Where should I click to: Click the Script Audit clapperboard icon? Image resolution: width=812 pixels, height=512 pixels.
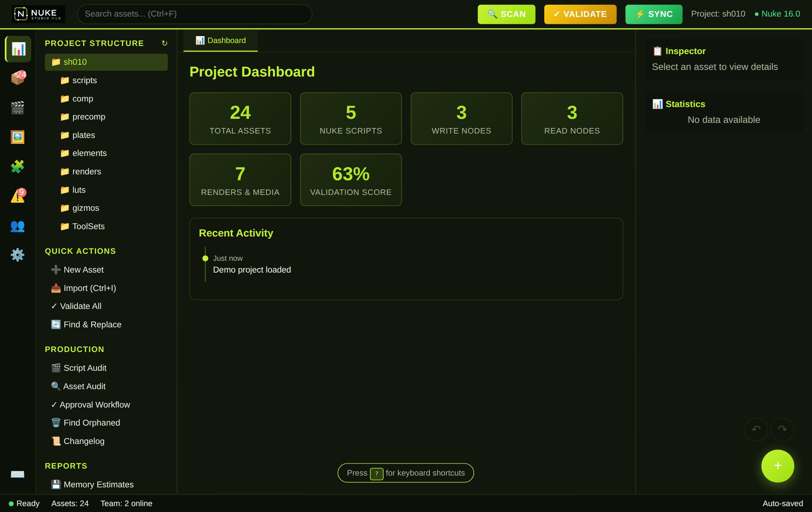tap(56, 368)
